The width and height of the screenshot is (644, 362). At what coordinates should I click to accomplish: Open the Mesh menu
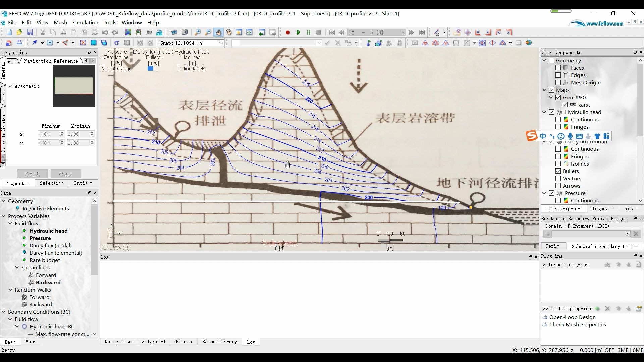point(60,22)
